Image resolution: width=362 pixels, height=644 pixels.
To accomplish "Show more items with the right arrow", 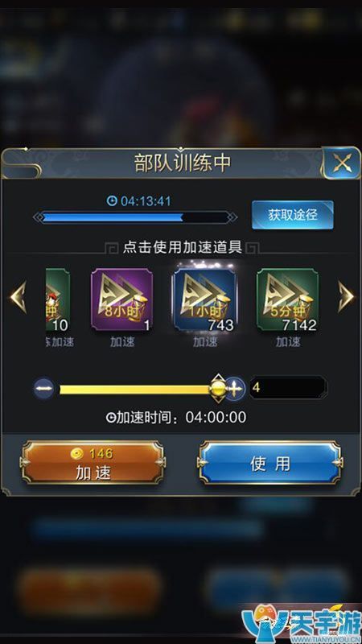I will 345,296.
